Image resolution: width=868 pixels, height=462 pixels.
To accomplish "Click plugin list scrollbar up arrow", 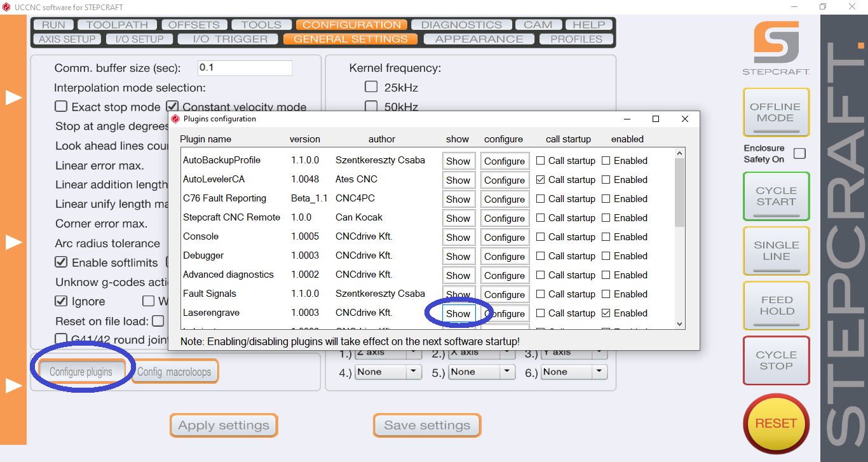I will pyautogui.click(x=680, y=153).
